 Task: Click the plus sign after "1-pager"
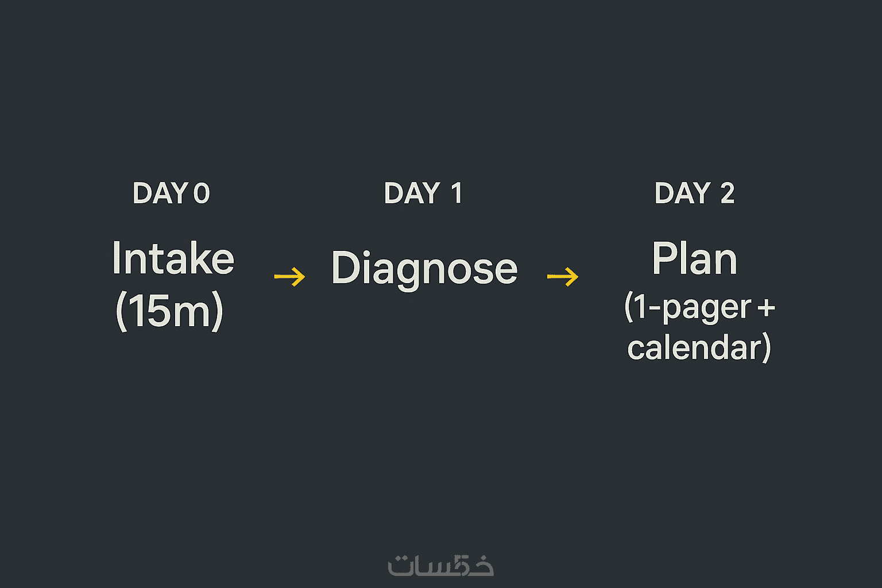click(766, 308)
